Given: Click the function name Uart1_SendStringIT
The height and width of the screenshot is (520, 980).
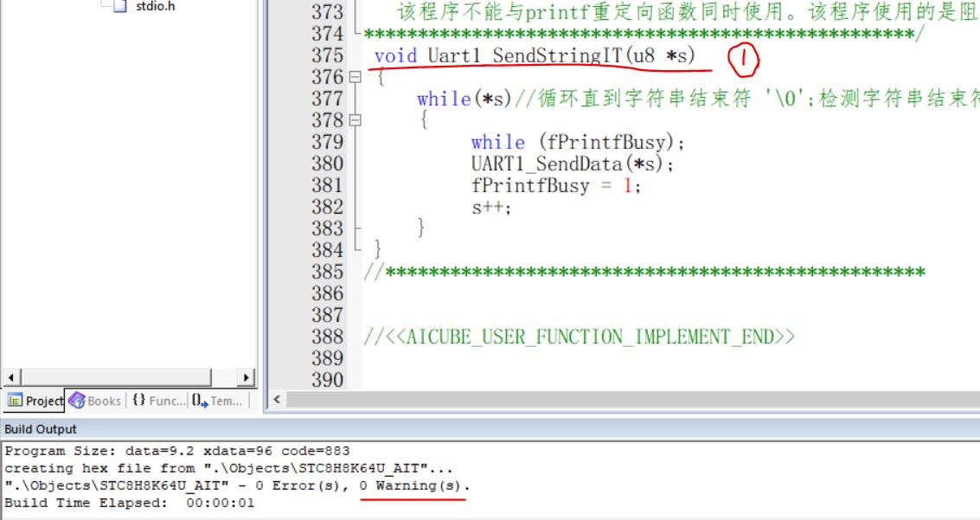Looking at the screenshot, I should pyautogui.click(x=525, y=55).
